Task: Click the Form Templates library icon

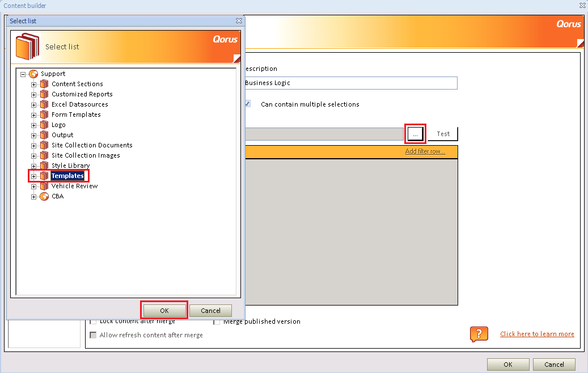Action: [x=44, y=115]
